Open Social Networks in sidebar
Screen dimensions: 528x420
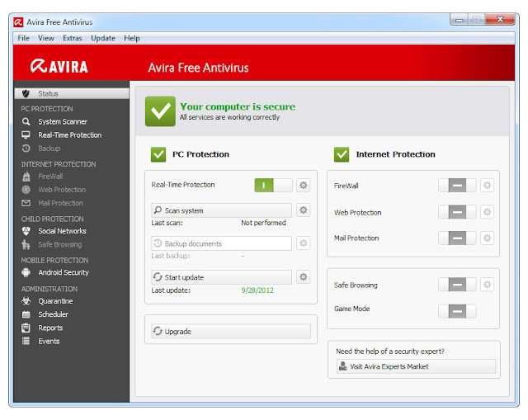click(63, 231)
